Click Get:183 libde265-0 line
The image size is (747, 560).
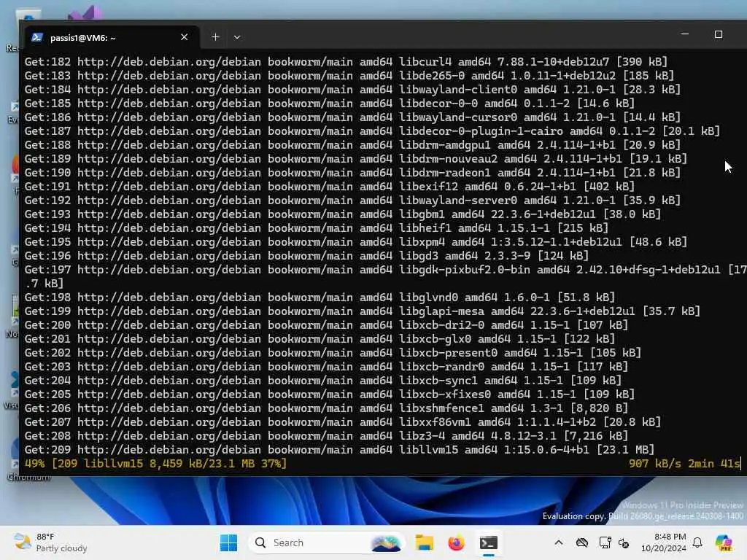(x=349, y=76)
